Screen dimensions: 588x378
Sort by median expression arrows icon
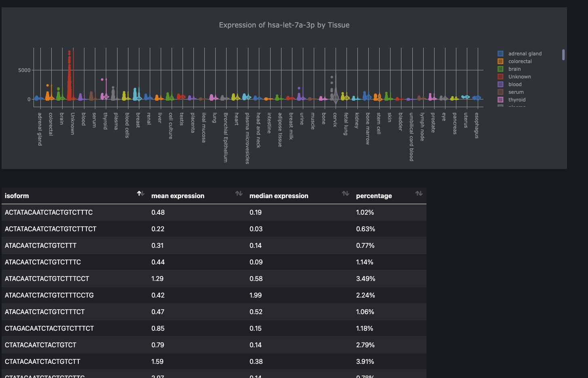coord(345,194)
